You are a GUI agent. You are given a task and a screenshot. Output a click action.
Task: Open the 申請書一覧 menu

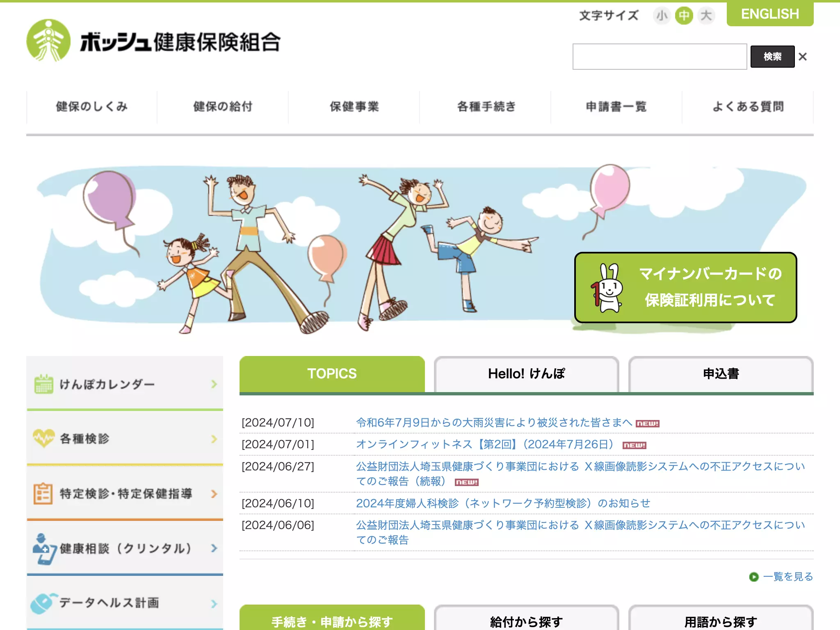(616, 107)
